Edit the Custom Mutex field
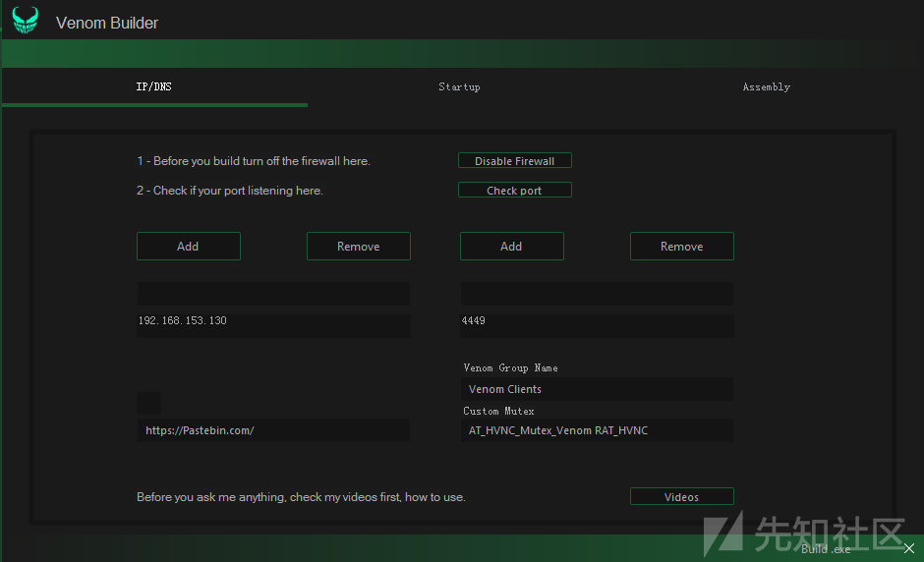The image size is (924, 562). pyautogui.click(x=597, y=430)
